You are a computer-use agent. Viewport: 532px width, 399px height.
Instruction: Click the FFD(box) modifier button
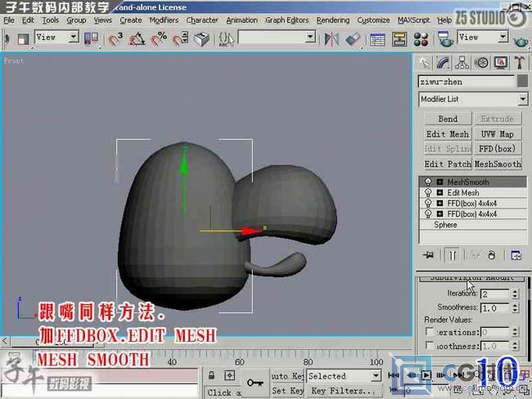pyautogui.click(x=498, y=149)
